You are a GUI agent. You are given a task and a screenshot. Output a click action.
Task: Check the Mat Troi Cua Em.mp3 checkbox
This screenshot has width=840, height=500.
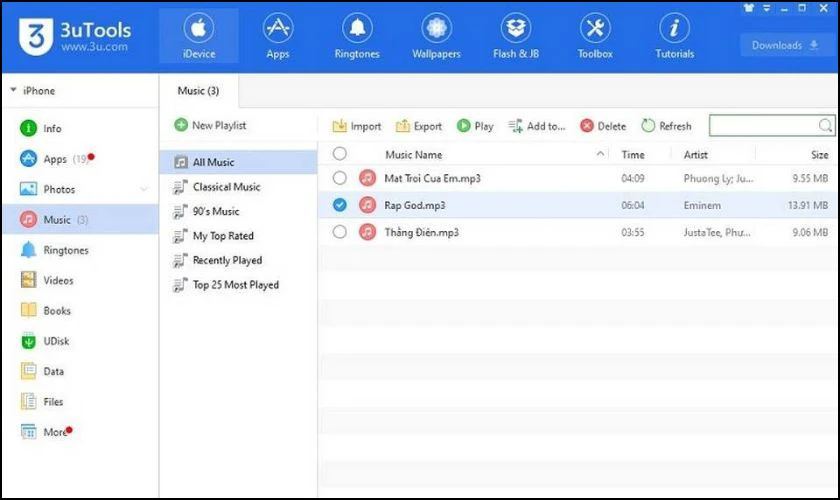pos(340,178)
